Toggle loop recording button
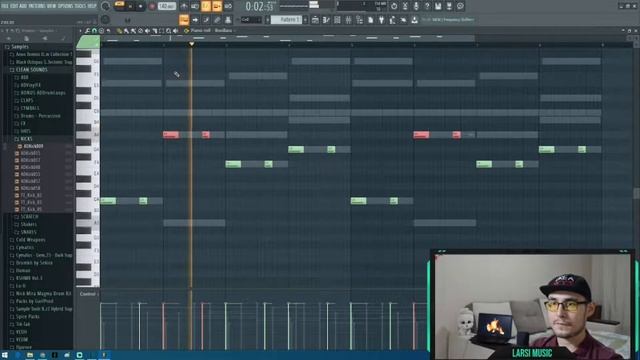Image resolution: width=640 pixels, height=360 pixels. click(x=228, y=6)
